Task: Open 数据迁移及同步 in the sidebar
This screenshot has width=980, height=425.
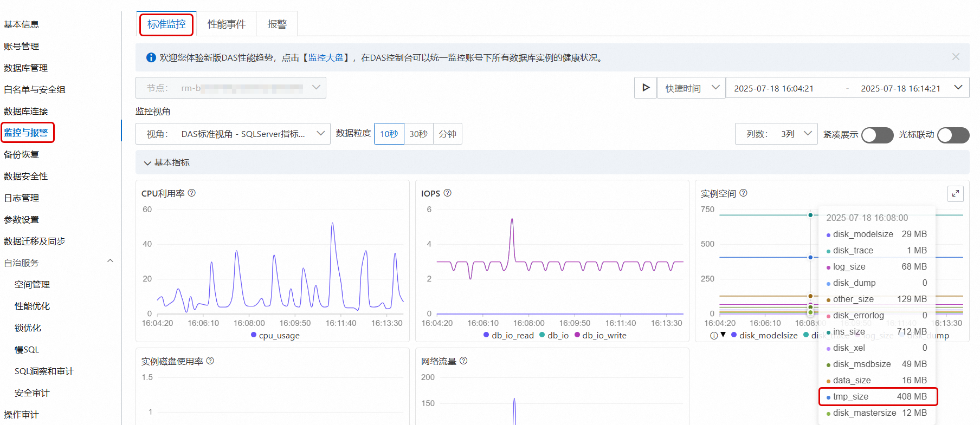Action: 35,241
